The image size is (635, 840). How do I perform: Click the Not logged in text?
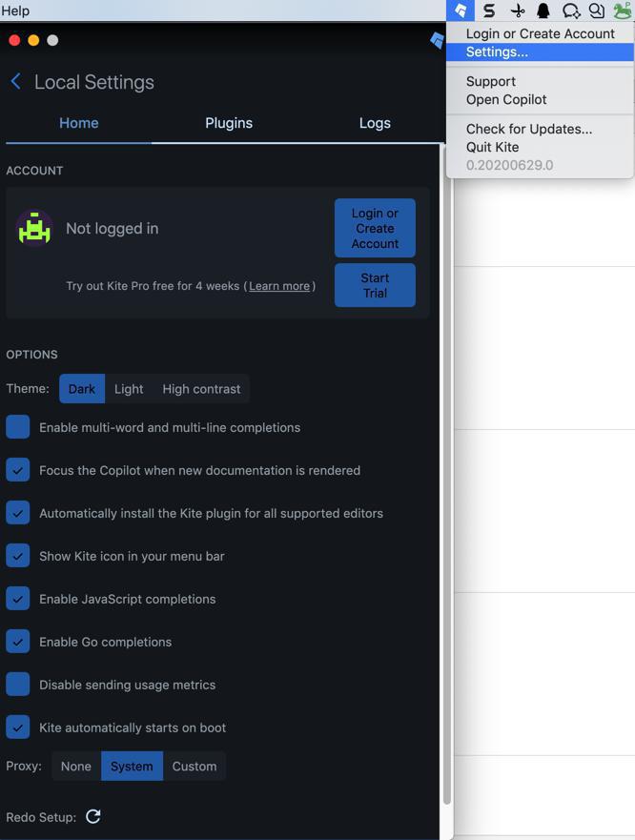(x=112, y=229)
